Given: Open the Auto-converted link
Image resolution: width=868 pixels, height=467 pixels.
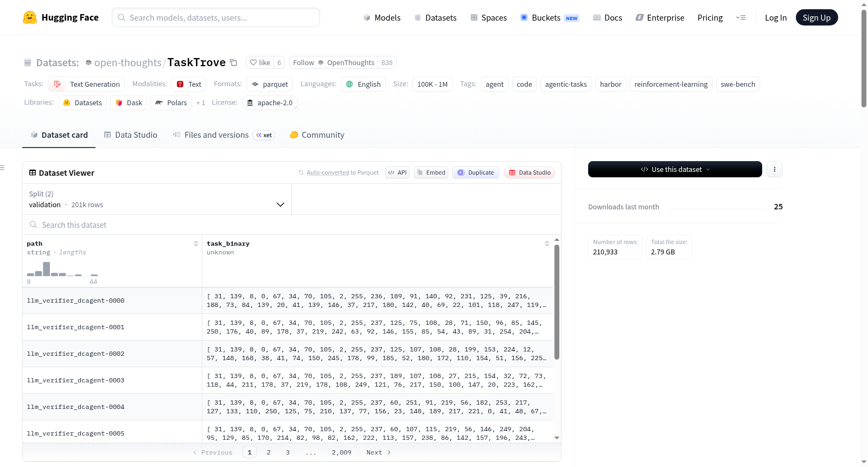Looking at the screenshot, I should tap(328, 172).
